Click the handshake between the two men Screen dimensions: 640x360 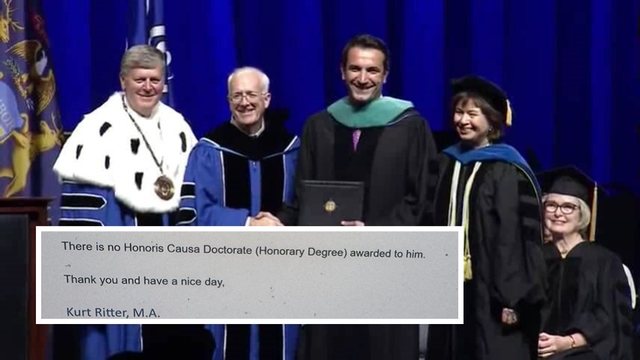tap(266, 220)
